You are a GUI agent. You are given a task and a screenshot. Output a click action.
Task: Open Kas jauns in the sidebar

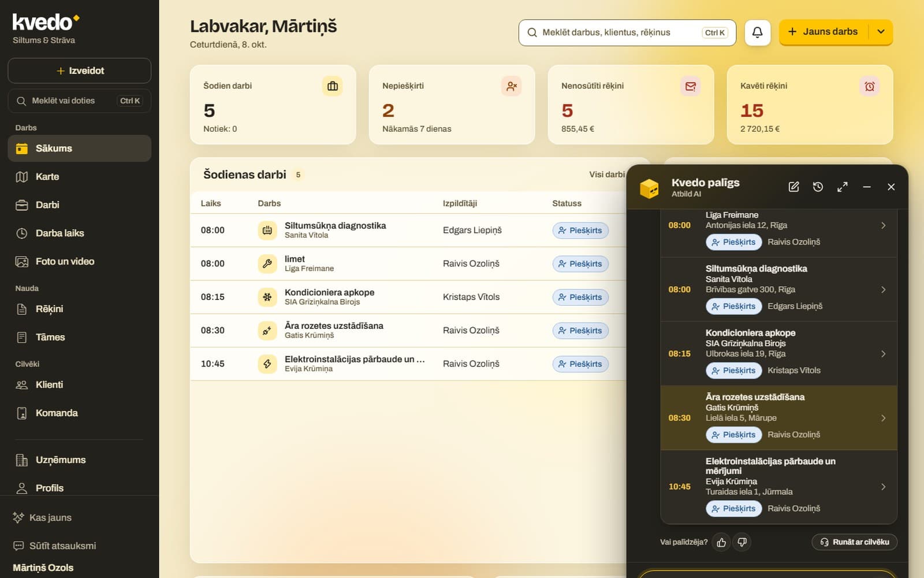point(80,518)
